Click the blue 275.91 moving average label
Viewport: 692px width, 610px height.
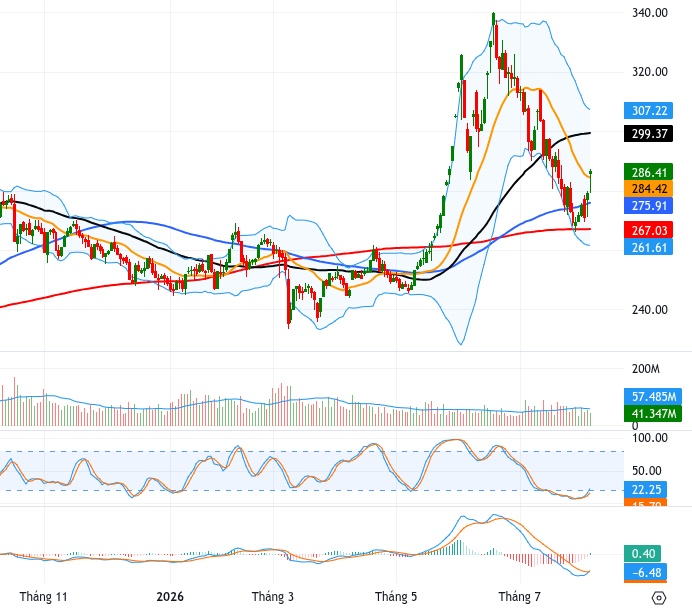pyautogui.click(x=648, y=206)
